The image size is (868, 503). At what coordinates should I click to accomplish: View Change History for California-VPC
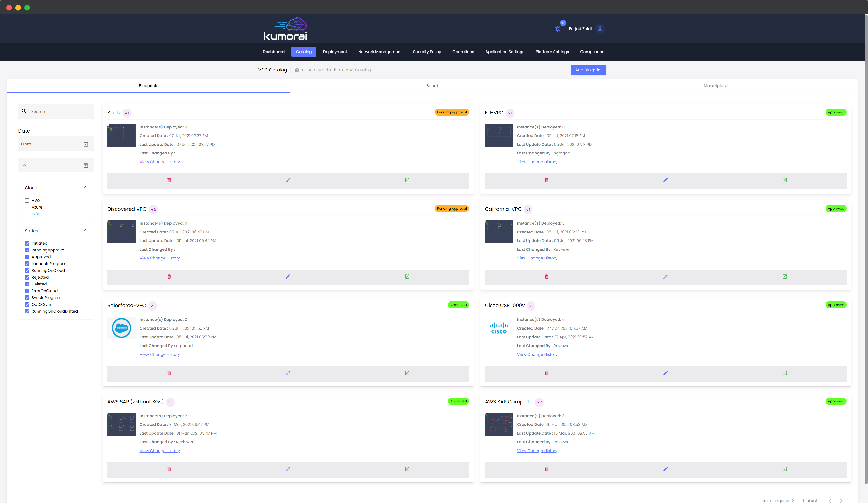click(537, 258)
